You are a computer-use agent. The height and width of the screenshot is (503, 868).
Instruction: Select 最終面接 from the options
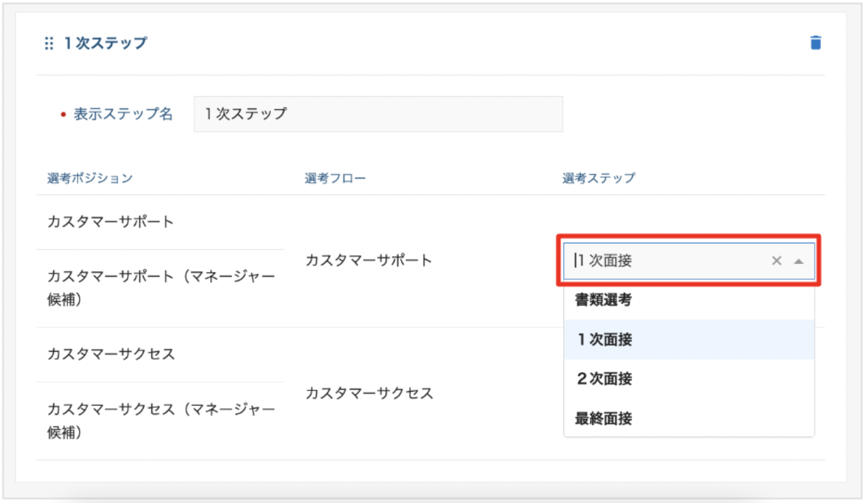(x=689, y=418)
